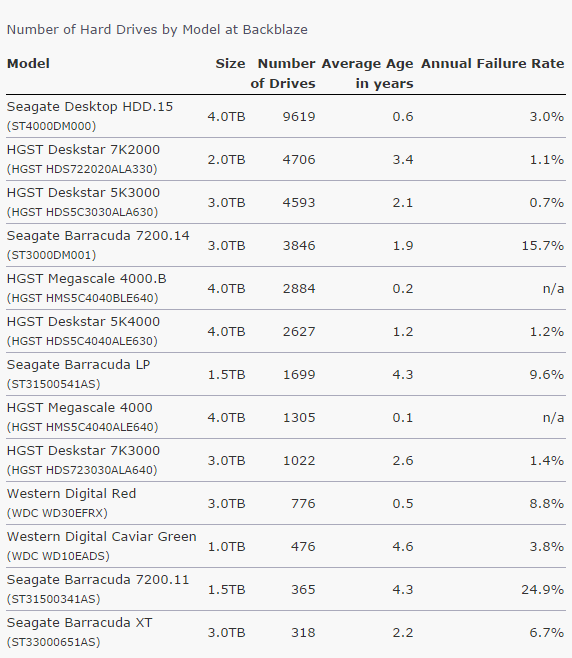Click the HGST Deskstar 7K2000 row label

(83, 150)
